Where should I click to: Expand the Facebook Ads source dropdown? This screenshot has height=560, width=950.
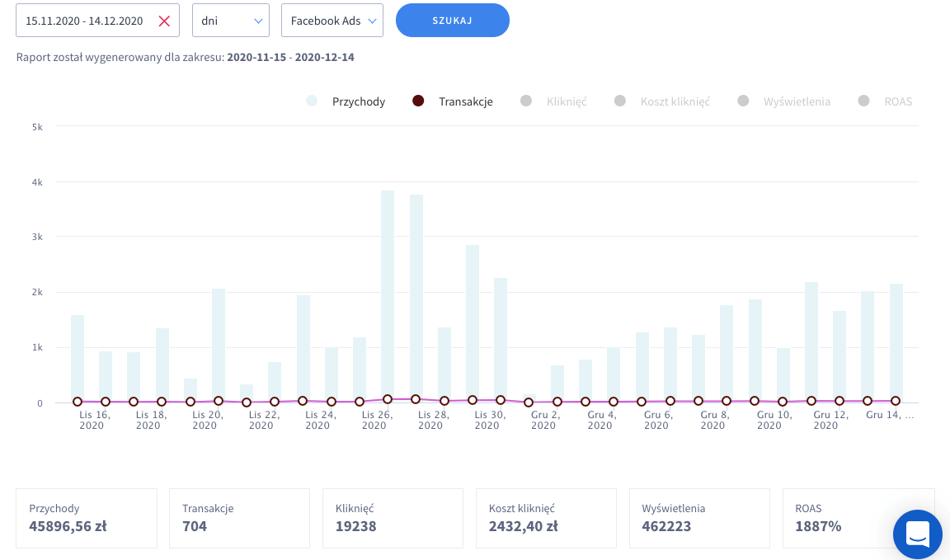332,21
